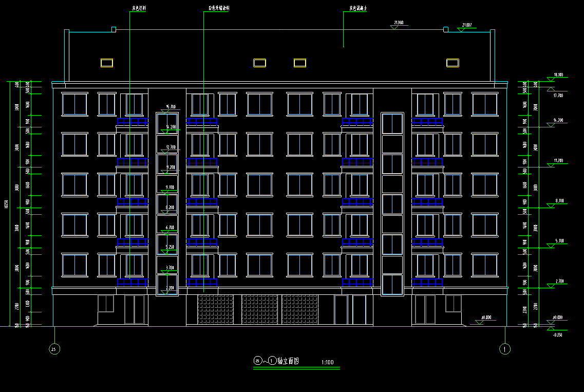Viewport: 584px width, 392px height.
Task: Select the 2.200 elevation marker at the stairwell base
Action: (171, 288)
